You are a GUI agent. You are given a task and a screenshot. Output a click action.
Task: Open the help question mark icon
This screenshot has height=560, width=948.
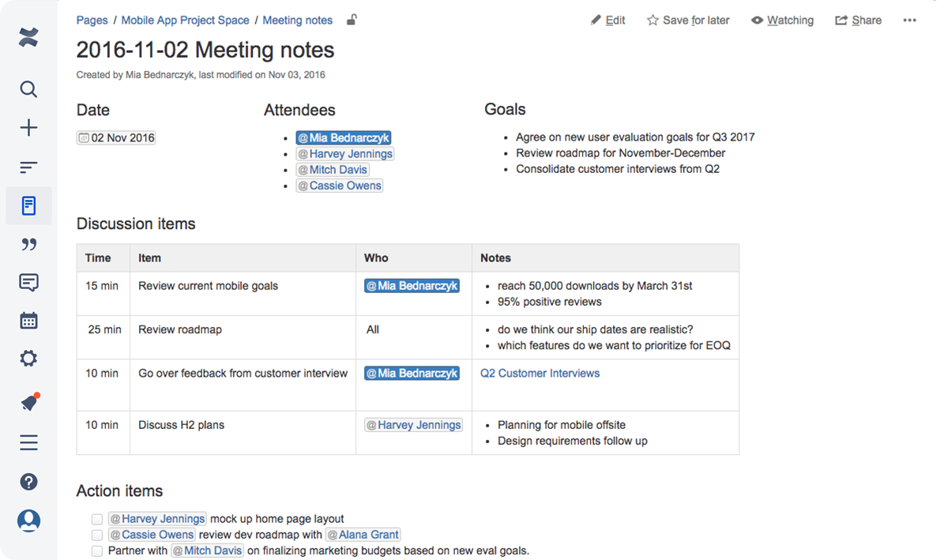pos(28,481)
